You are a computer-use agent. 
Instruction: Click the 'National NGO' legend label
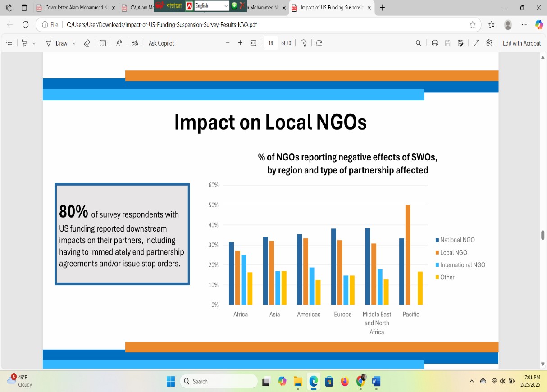click(457, 240)
